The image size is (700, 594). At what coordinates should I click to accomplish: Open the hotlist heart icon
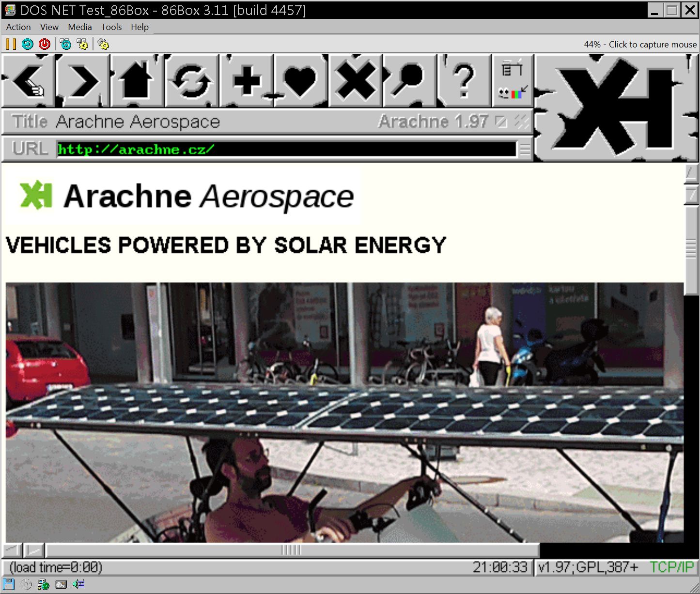(x=301, y=80)
